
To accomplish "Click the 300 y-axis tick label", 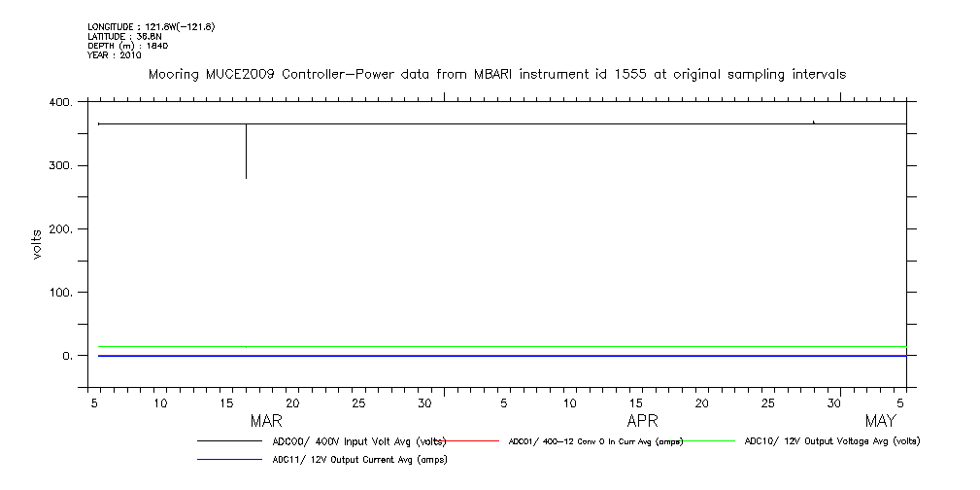I will tap(60, 166).
